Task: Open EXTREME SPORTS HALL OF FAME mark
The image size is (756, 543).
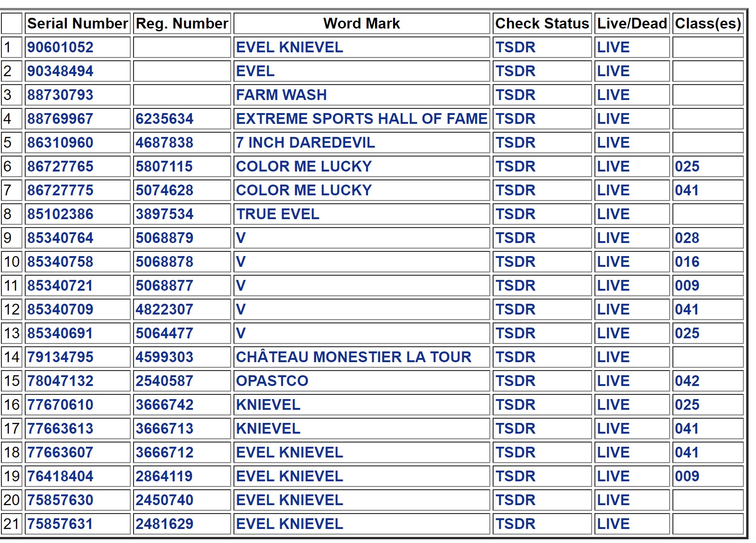Action: point(361,119)
